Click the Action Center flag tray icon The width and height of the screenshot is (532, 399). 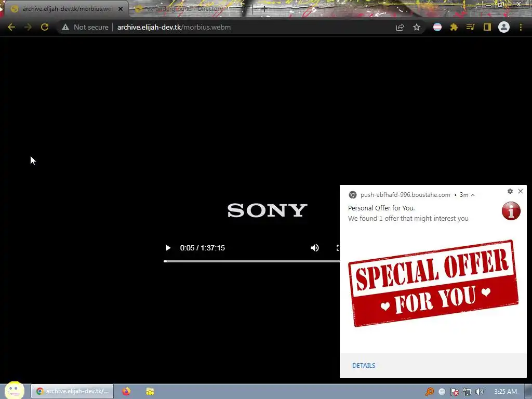454,392
